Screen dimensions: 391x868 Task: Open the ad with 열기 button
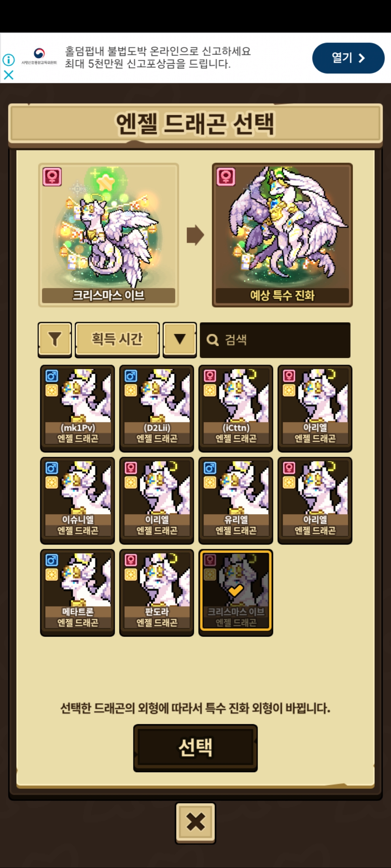348,58
